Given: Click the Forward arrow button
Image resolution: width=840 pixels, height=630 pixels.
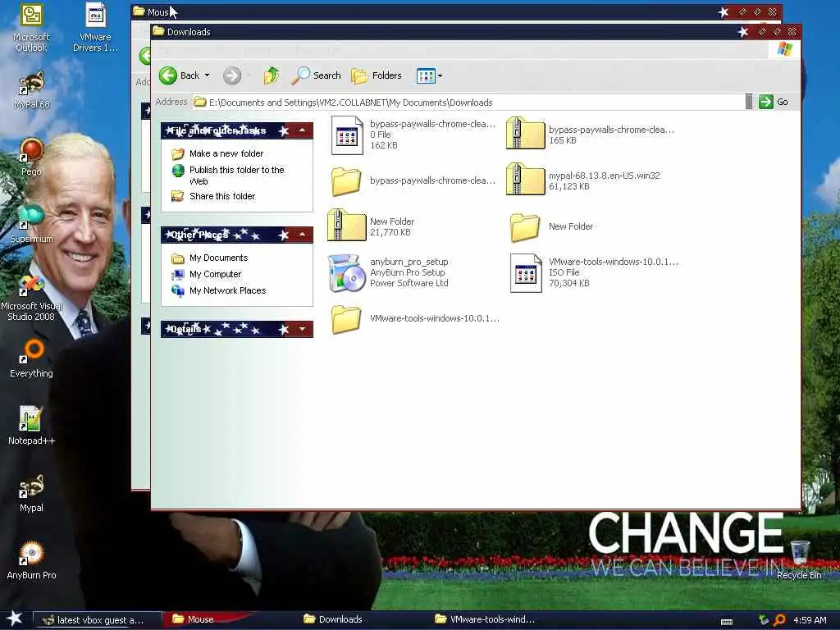Looking at the screenshot, I should [232, 75].
